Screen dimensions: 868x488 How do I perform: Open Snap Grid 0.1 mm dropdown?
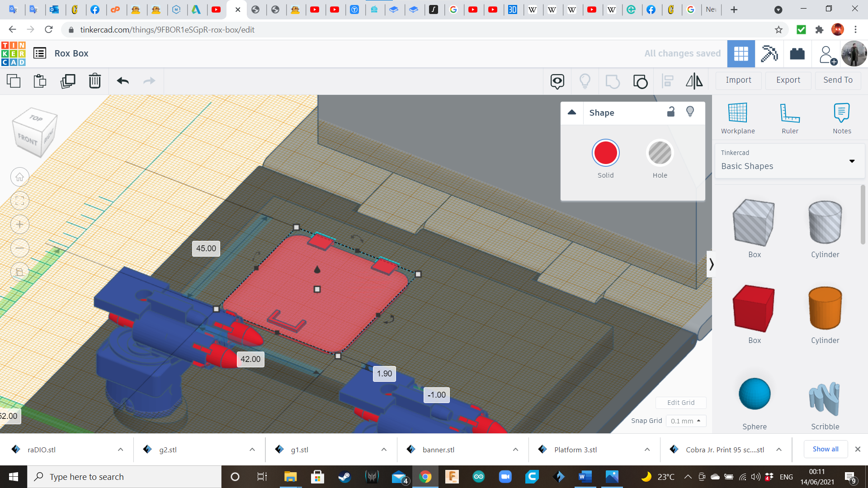click(x=686, y=421)
